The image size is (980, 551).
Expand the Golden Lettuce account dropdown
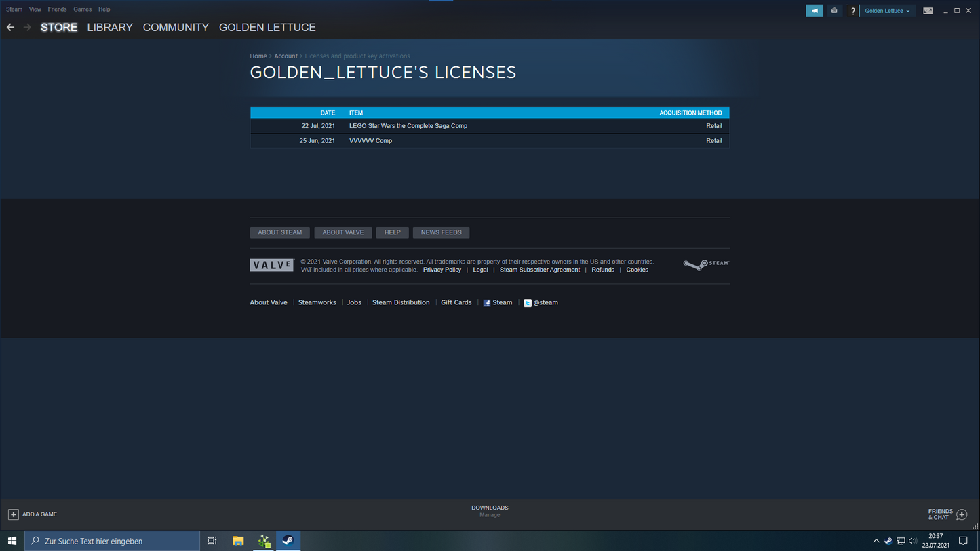pos(887,10)
